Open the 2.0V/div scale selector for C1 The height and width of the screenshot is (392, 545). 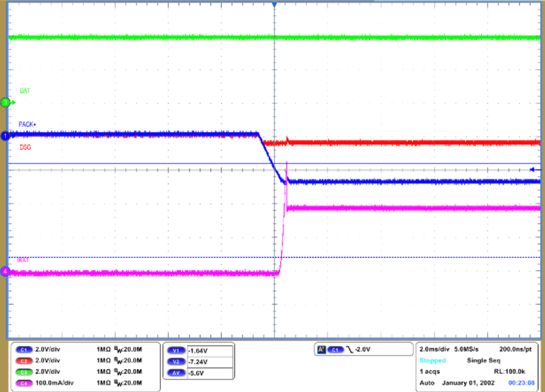[47, 349]
